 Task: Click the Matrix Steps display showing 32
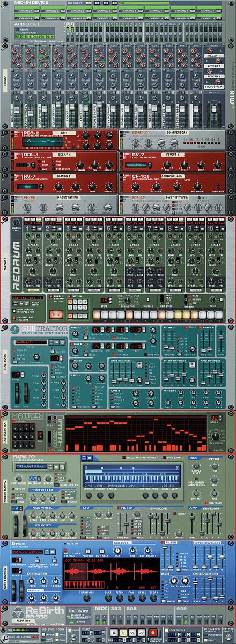coord(214,418)
